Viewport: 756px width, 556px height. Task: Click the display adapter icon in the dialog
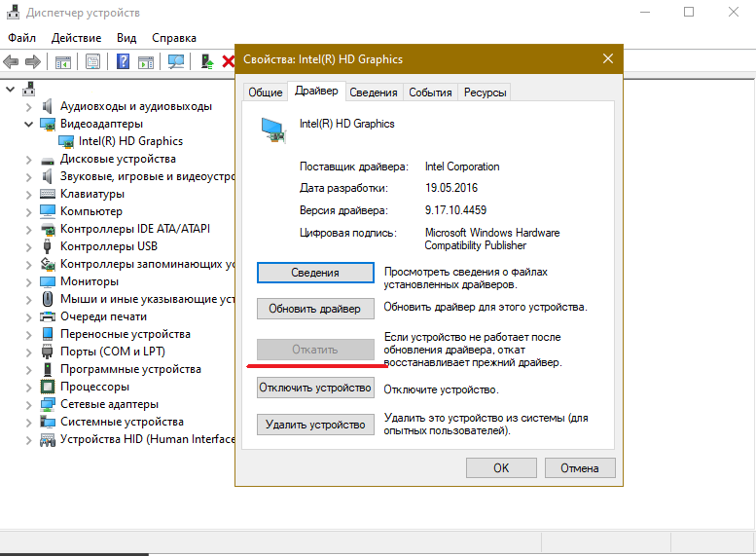click(273, 130)
